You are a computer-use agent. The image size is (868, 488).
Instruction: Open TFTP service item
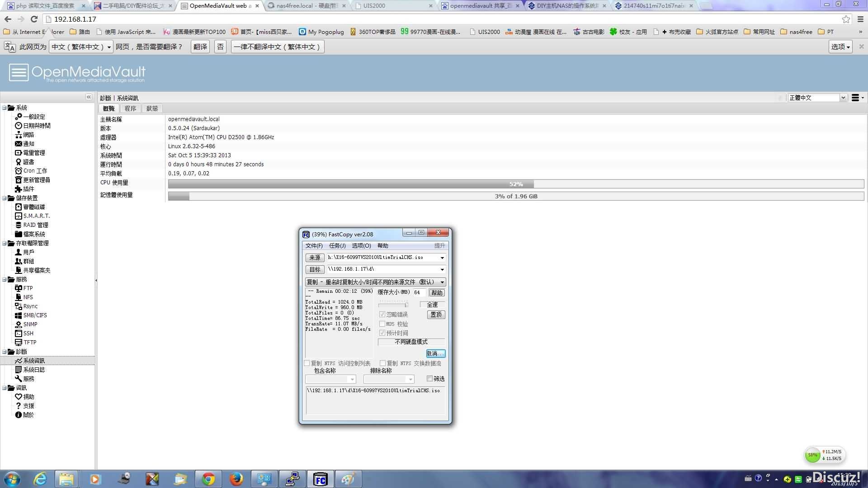(x=26, y=343)
